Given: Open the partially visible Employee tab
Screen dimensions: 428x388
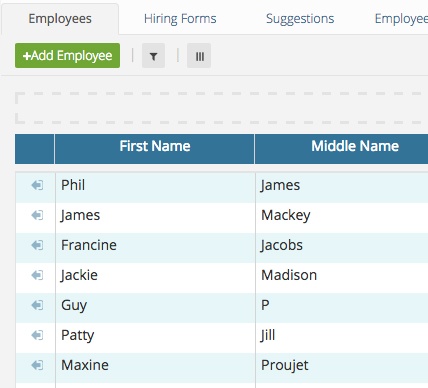Looking at the screenshot, I should point(401,19).
